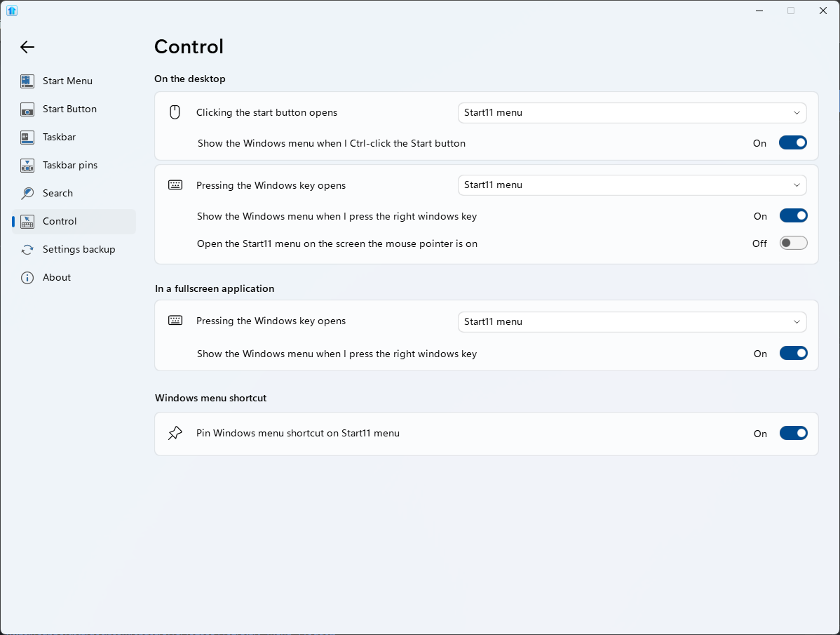This screenshot has height=635, width=840.
Task: Click the Settings backup sync icon
Action: (27, 250)
